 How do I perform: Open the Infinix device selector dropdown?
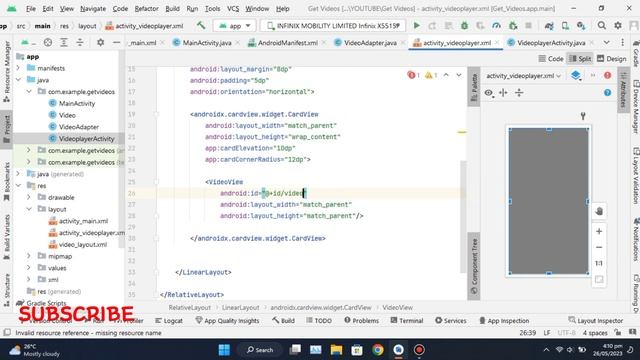click(x=333, y=26)
